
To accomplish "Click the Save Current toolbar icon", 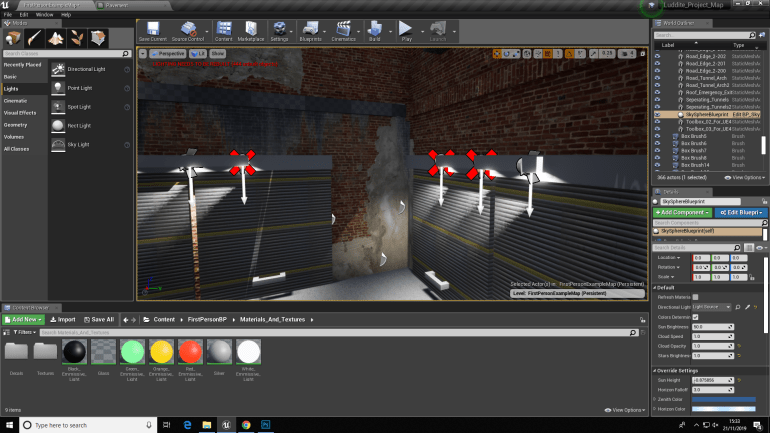I will pos(153,31).
